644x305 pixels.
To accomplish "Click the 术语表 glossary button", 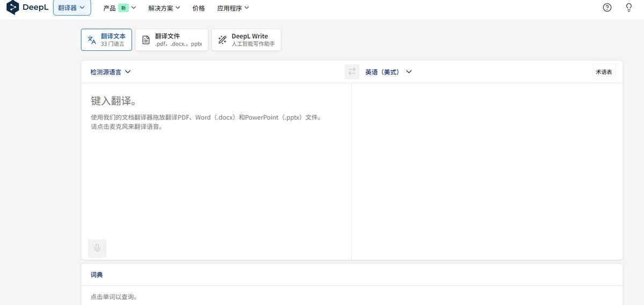I will (x=603, y=72).
